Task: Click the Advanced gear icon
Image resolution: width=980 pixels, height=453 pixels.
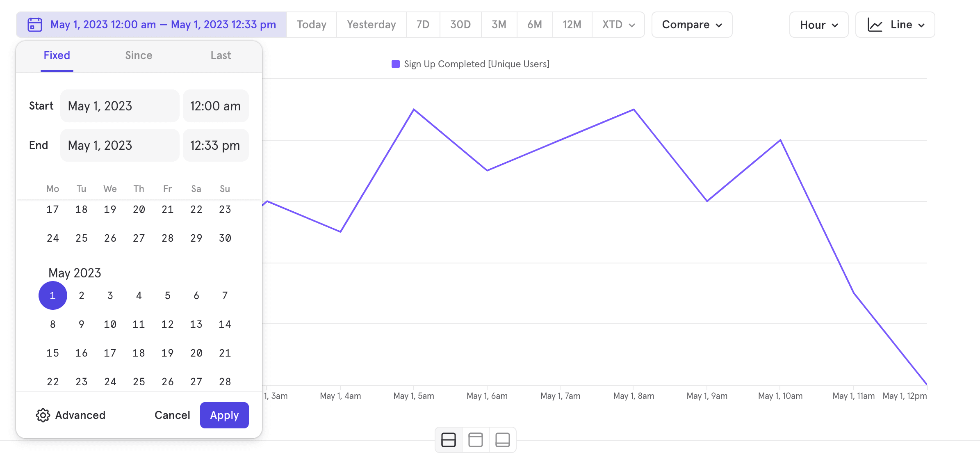Action: (x=43, y=415)
